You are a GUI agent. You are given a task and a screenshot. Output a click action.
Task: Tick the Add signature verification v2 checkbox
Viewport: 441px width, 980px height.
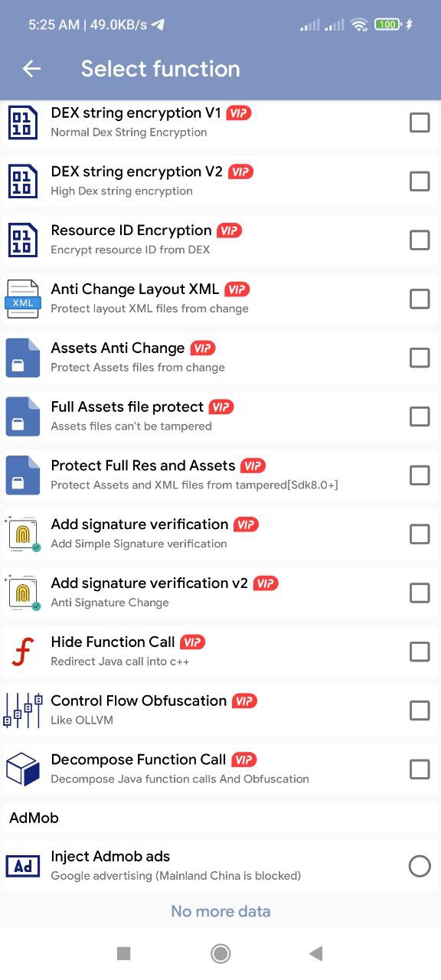tap(420, 593)
